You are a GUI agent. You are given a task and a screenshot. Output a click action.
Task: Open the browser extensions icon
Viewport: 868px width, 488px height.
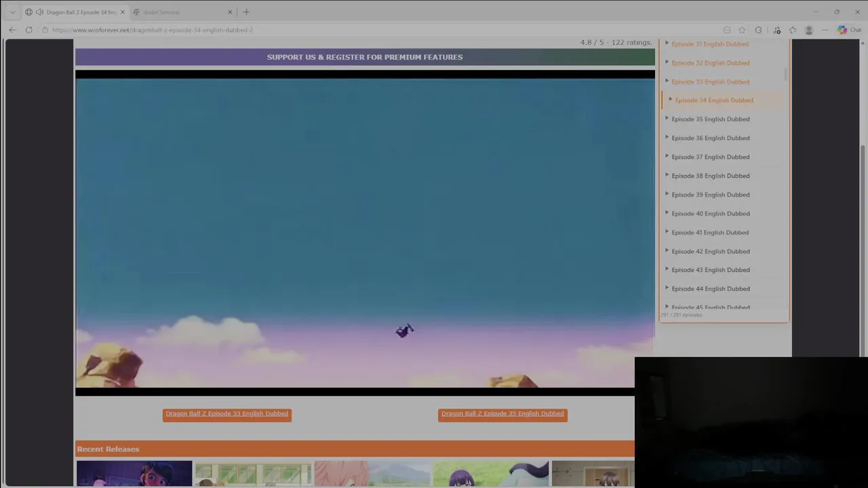(758, 30)
